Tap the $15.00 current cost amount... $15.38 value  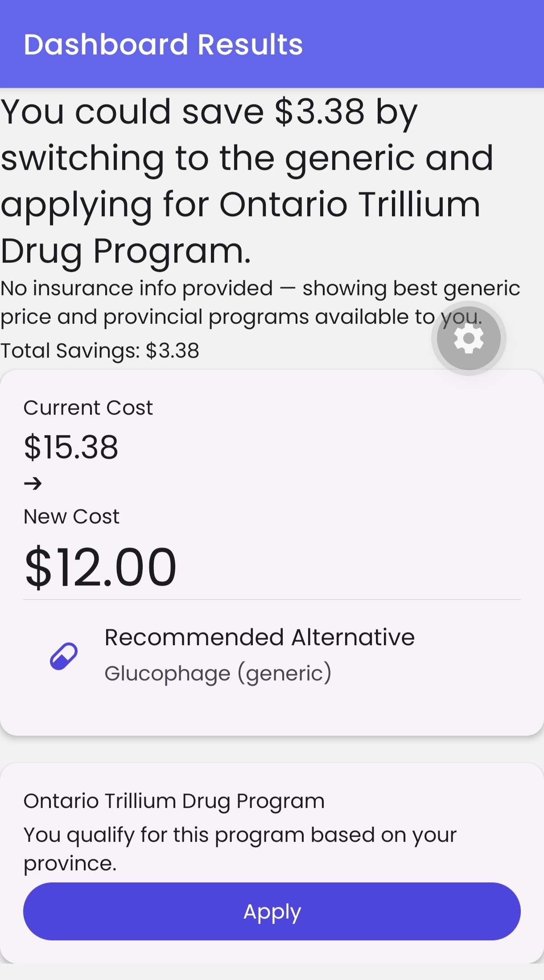pos(71,447)
